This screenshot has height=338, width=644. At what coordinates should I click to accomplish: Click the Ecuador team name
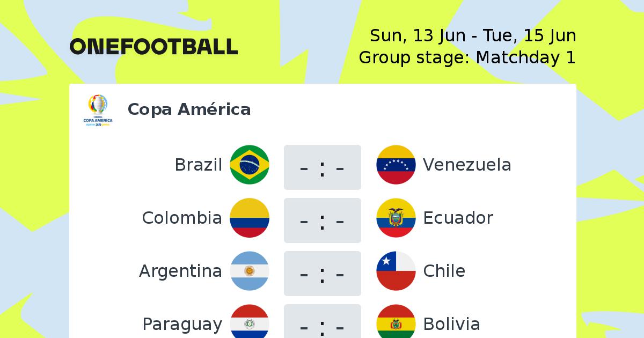[x=458, y=218]
